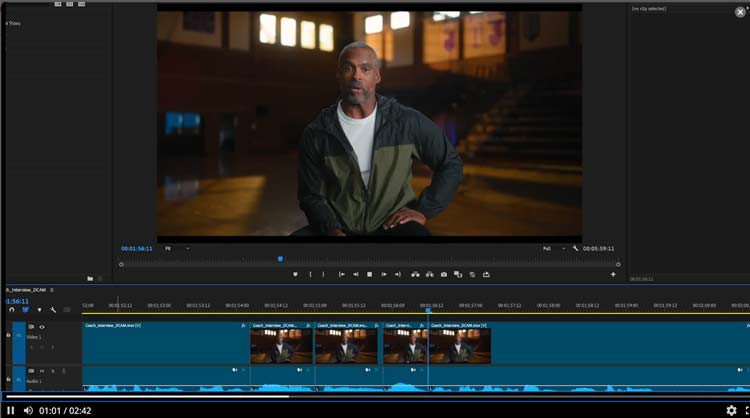Toggle Snap magnet in Timeline

point(12,310)
